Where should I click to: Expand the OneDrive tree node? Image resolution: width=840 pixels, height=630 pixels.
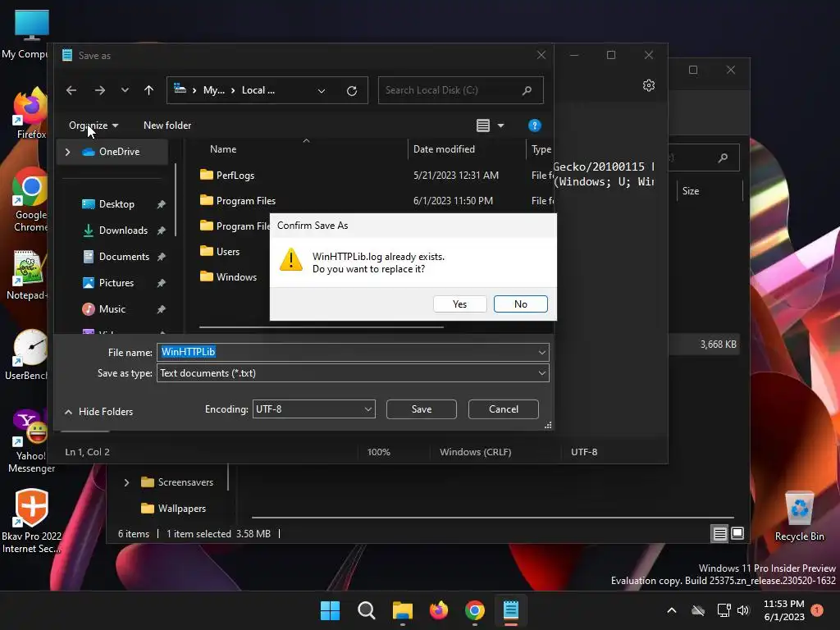[68, 152]
